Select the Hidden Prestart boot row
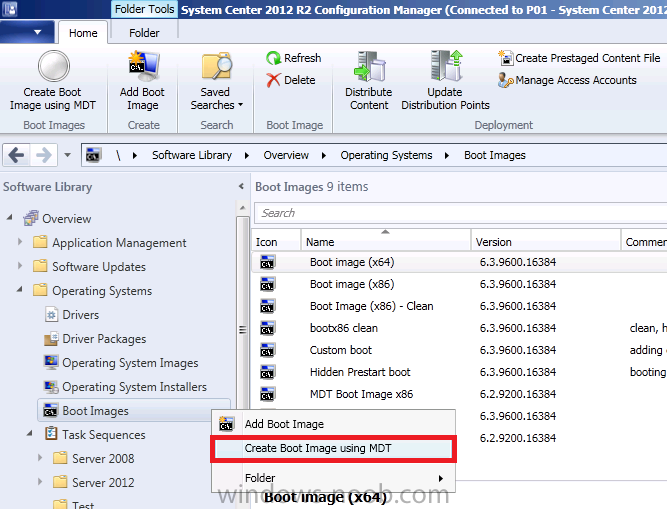Screen dimensions: 667x509 459,372
